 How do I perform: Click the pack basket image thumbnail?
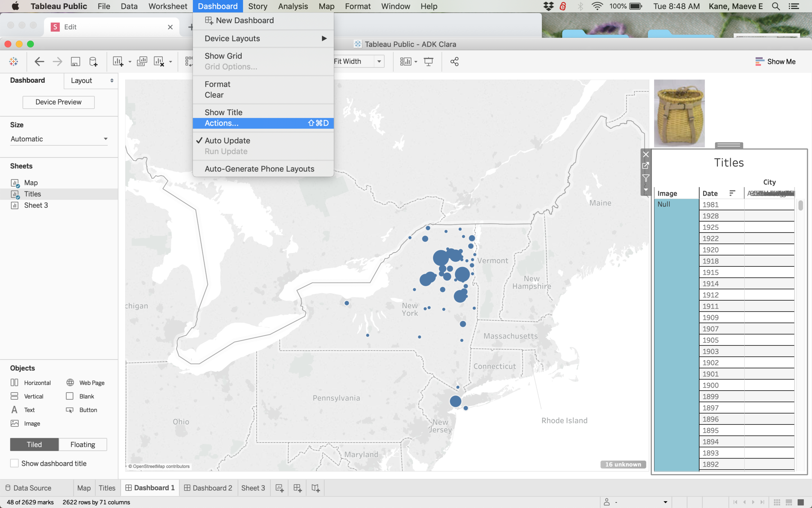tap(679, 113)
